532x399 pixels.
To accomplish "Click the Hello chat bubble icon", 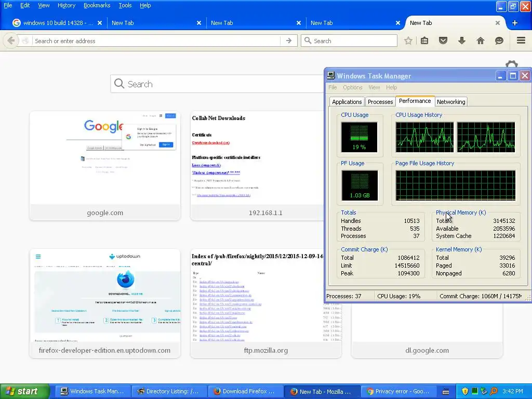I will pos(499,41).
